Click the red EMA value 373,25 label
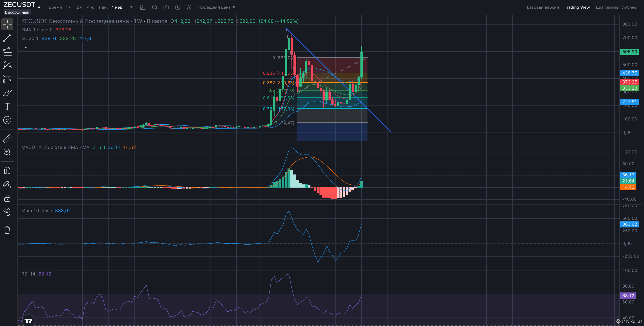The height and width of the screenshot is (326, 644). [x=630, y=82]
